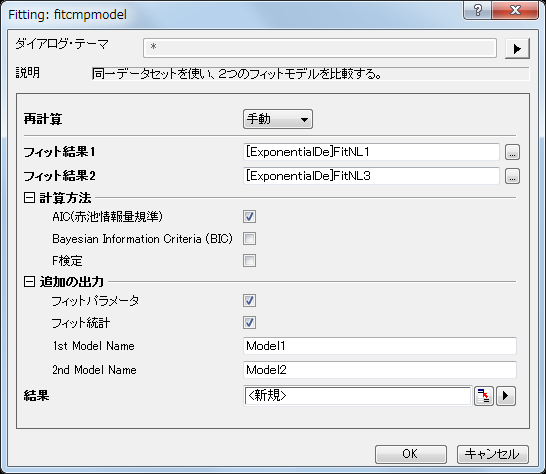Enable Bayesian Information Criteria (BIC) checkbox

(249, 239)
